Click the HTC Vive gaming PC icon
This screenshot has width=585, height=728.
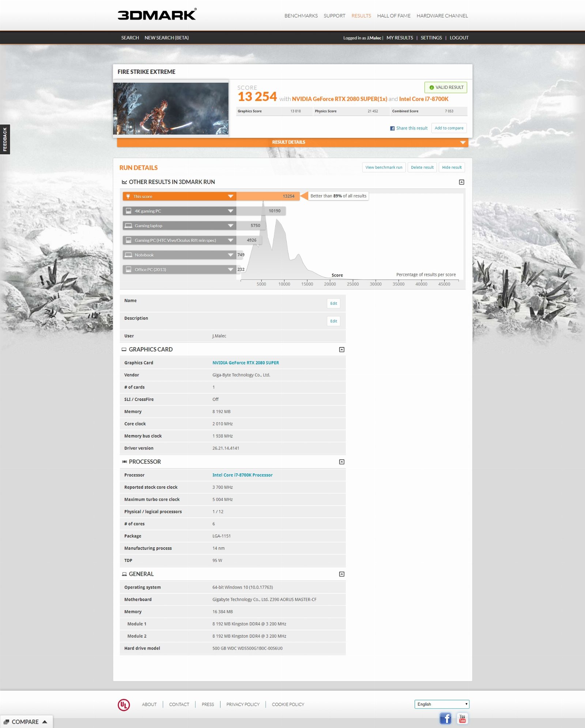point(128,240)
